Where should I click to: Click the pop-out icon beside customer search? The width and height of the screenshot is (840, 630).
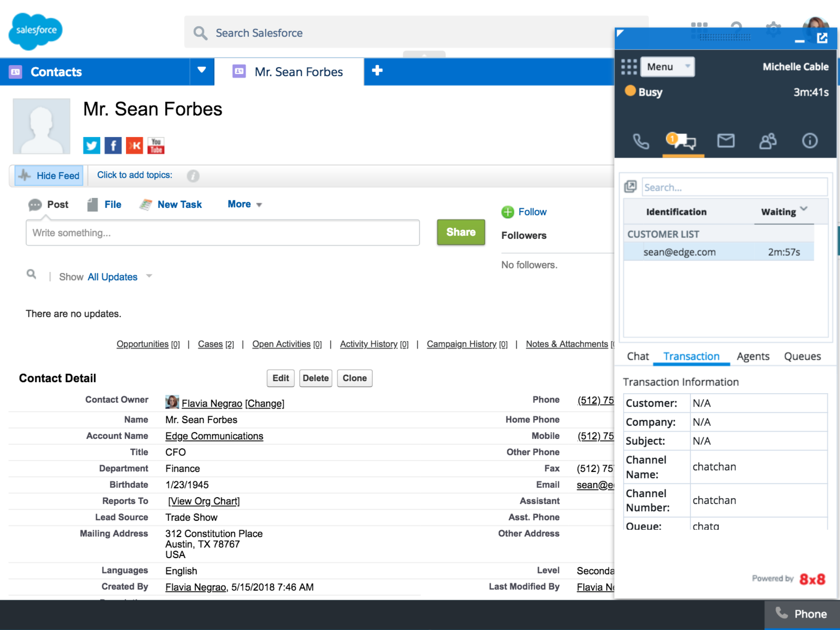(x=630, y=186)
